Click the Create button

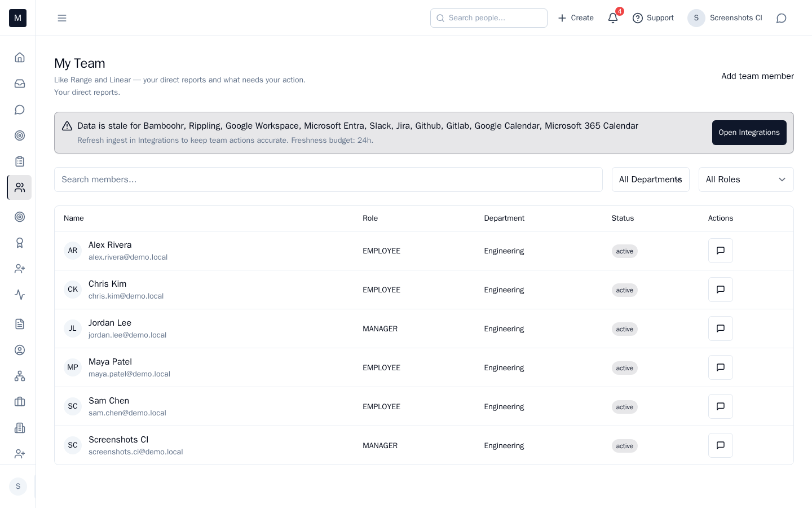576,18
